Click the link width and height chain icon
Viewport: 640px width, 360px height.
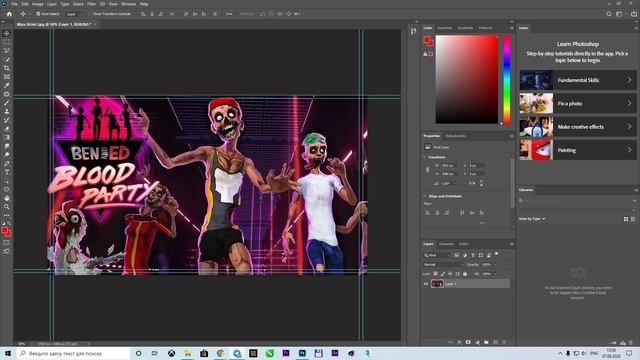428,169
